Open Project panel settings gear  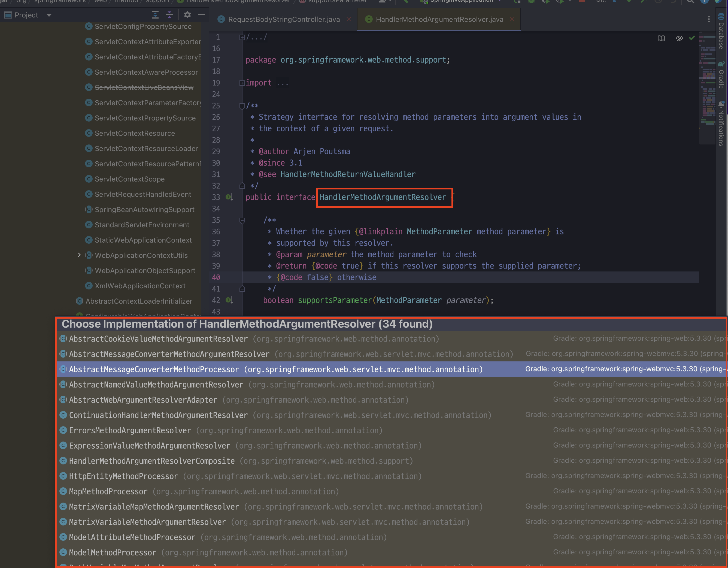coord(187,15)
